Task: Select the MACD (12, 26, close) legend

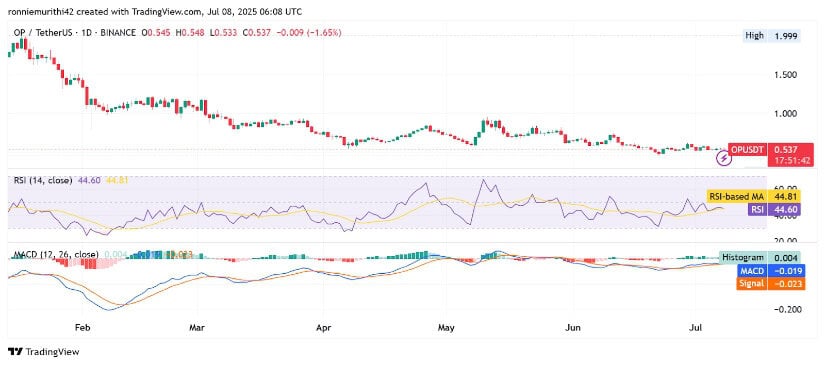Action: coord(56,255)
